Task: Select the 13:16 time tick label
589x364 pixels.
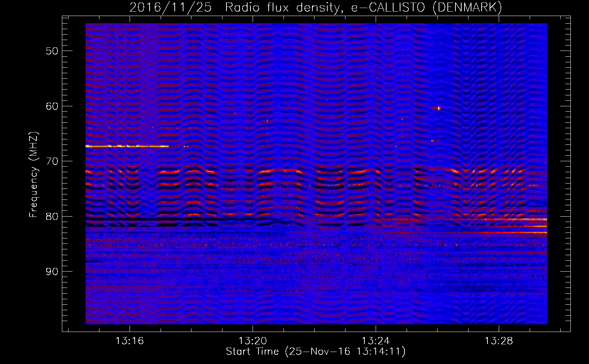Action: tap(130, 341)
